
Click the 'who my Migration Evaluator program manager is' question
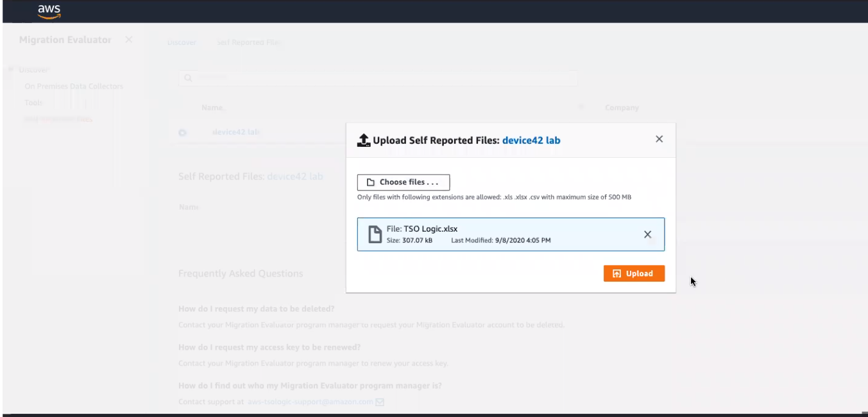point(310,386)
